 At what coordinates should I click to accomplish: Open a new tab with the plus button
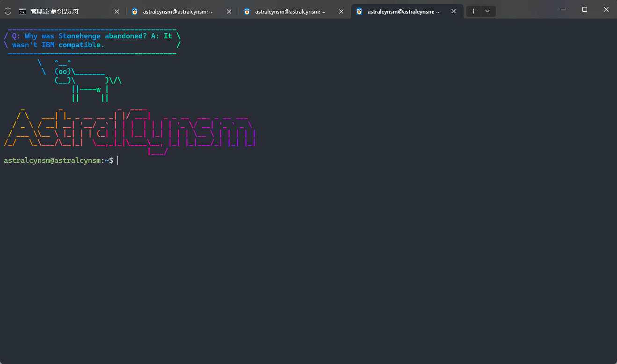[x=473, y=11]
